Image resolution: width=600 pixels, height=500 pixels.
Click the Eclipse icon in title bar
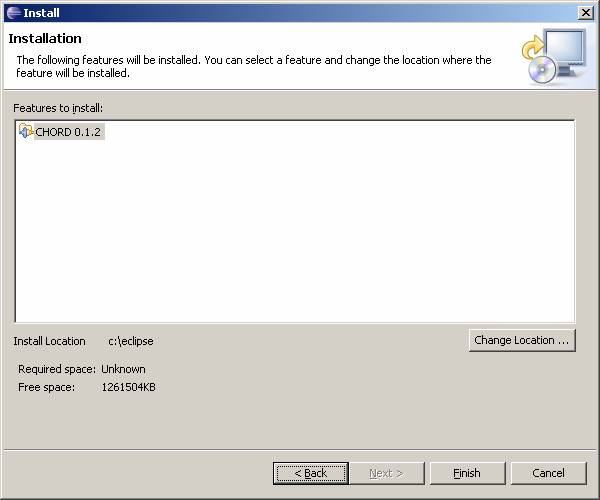[x=13, y=12]
